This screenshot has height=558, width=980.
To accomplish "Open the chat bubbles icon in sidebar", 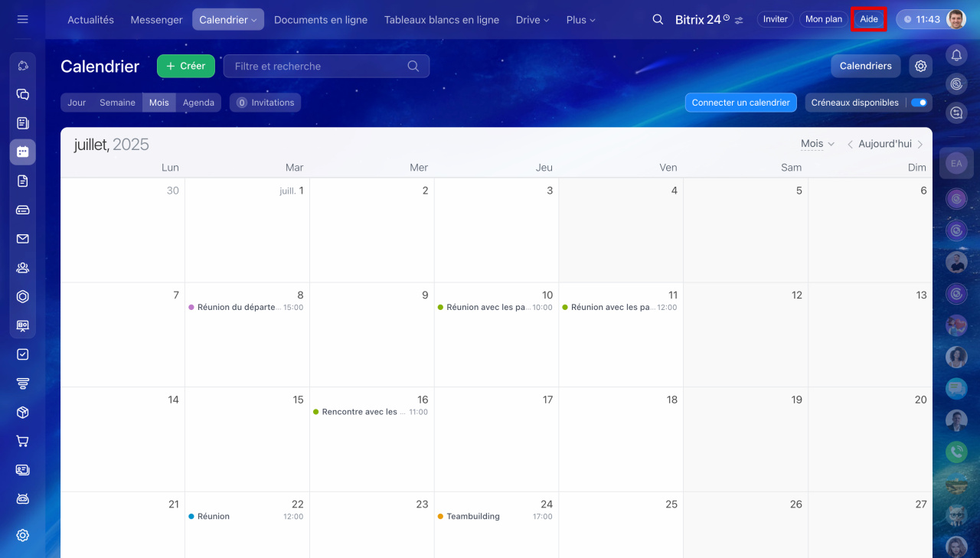I will point(22,95).
